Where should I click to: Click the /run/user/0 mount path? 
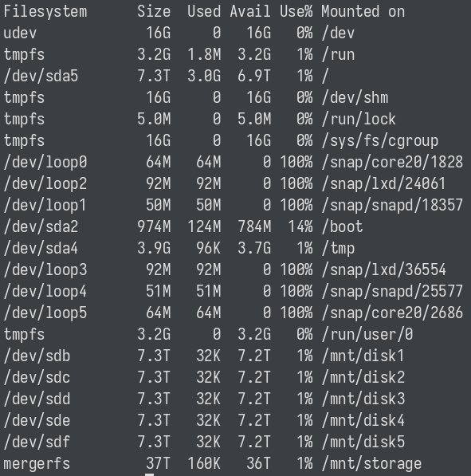[367, 335]
